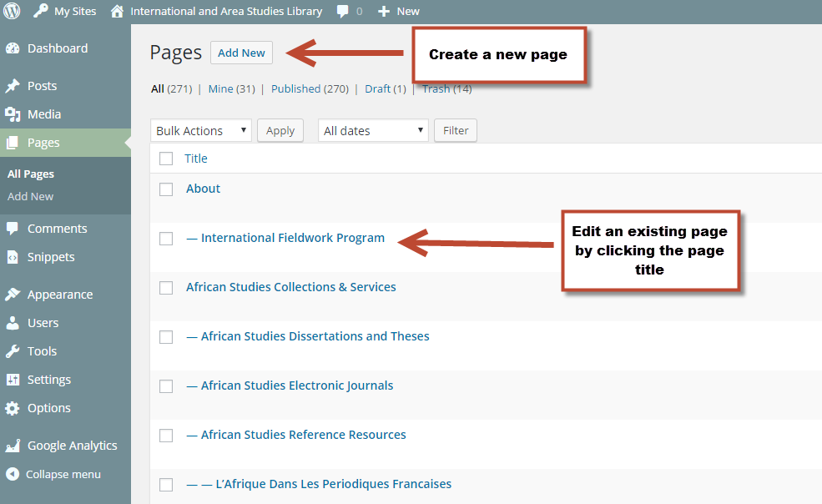View the Draft pages list
The height and width of the screenshot is (504, 822).
click(x=373, y=88)
